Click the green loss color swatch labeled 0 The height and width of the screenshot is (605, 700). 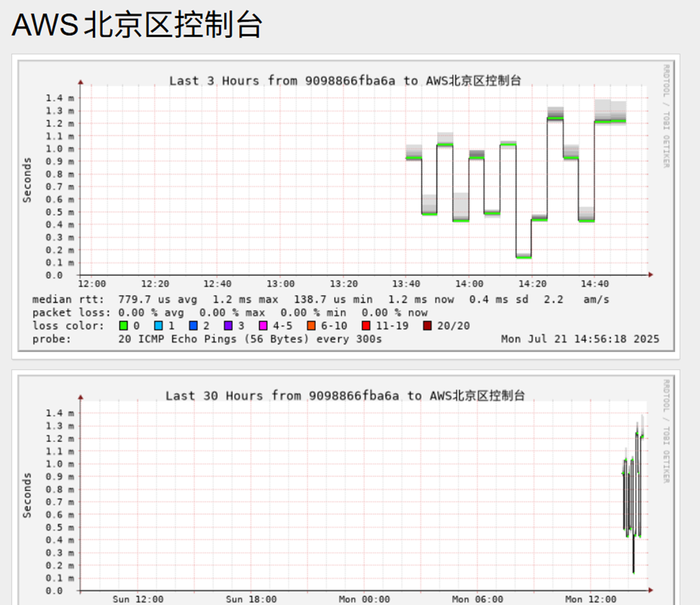click(123, 326)
